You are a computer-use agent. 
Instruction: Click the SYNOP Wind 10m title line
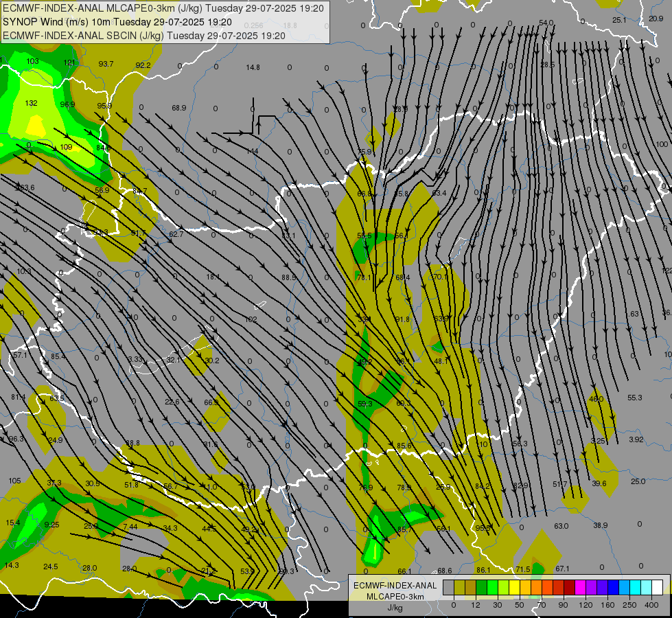pos(117,22)
